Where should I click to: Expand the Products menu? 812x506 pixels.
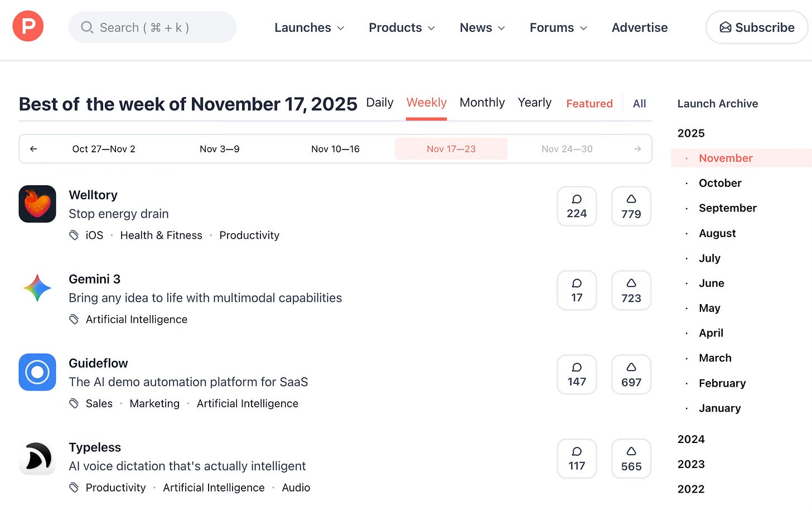pos(402,27)
